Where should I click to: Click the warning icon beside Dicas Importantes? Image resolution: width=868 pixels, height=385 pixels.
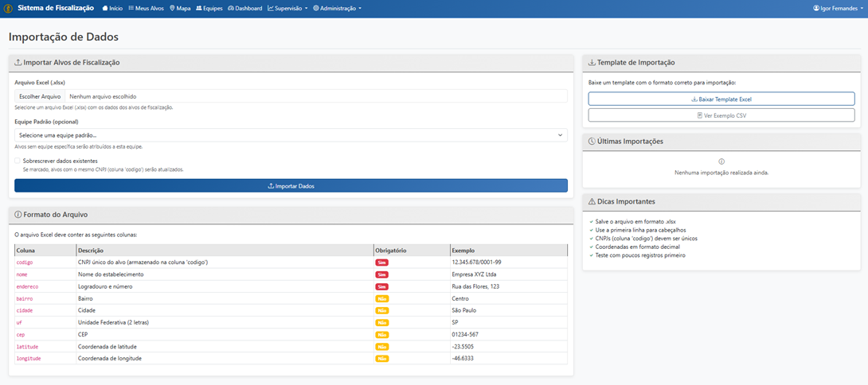(x=592, y=202)
